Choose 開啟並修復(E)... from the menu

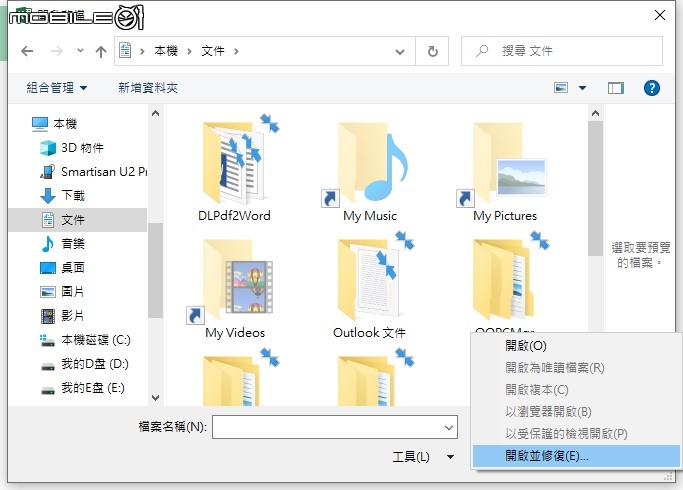[x=577, y=456]
